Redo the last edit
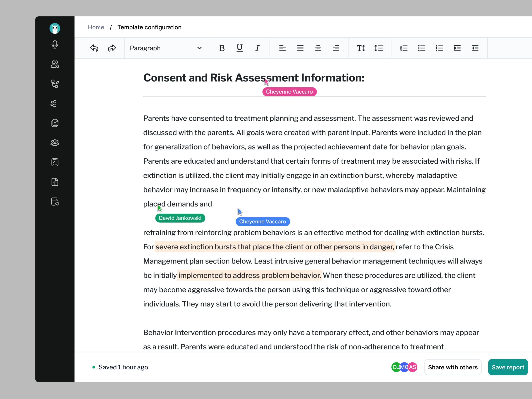The image size is (532, 399). coord(112,48)
